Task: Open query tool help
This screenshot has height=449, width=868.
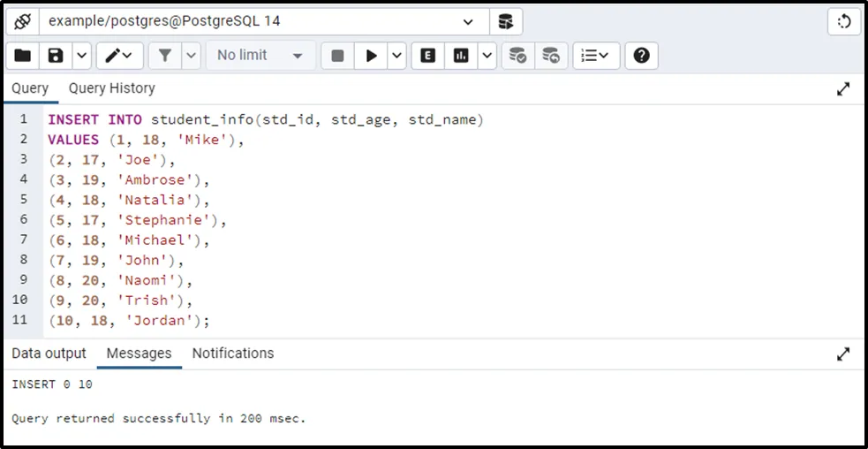Action: click(642, 56)
